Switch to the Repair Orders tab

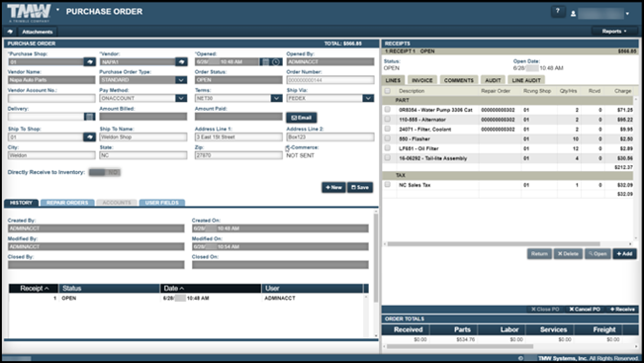[67, 203]
